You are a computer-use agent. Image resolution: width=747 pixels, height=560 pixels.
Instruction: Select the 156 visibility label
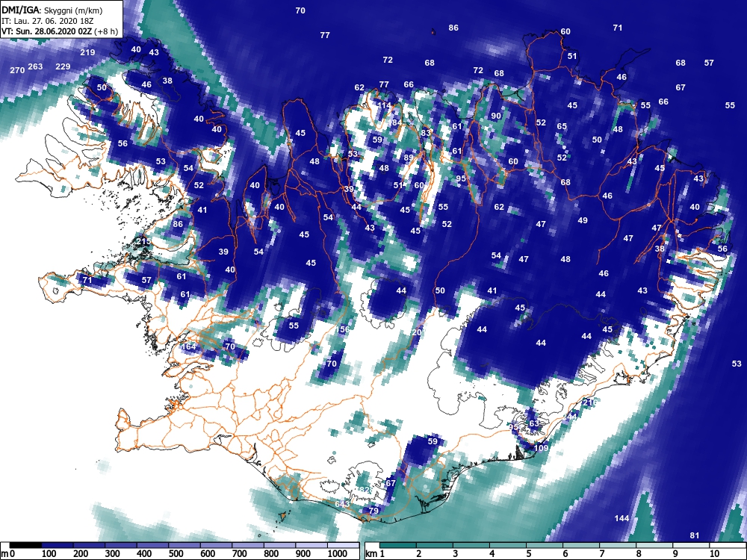343,329
